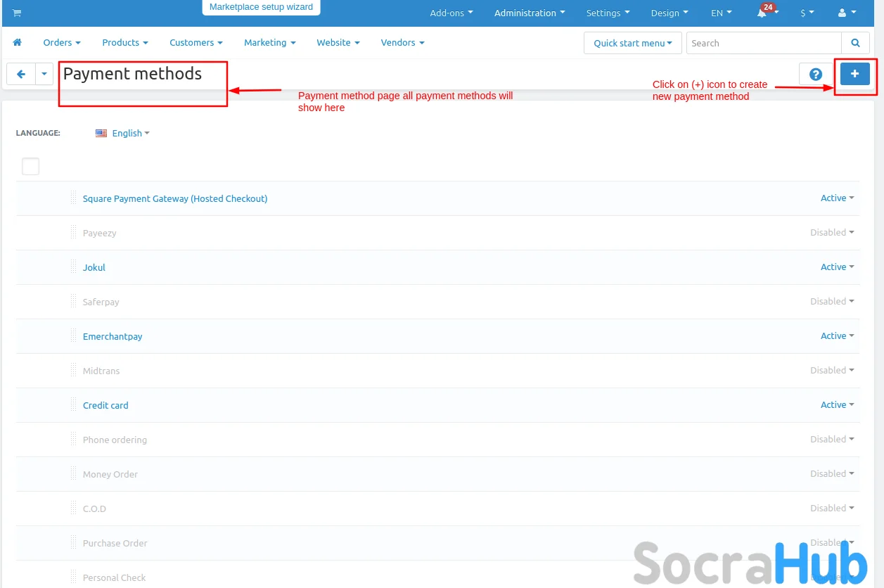Click the back arrow button

pyautogui.click(x=21, y=74)
